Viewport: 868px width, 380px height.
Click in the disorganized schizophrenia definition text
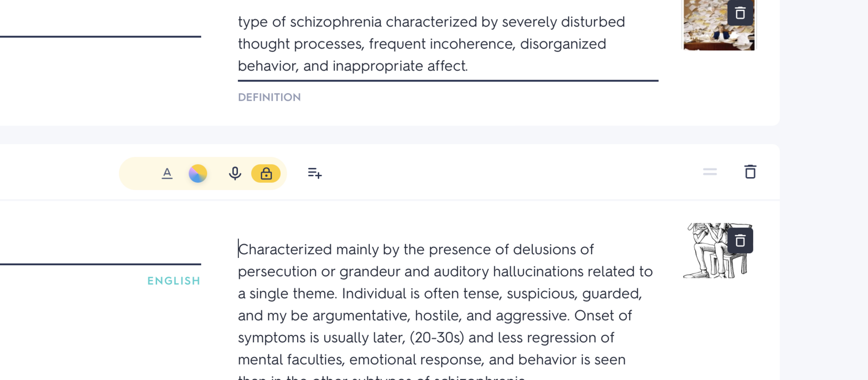(424, 44)
